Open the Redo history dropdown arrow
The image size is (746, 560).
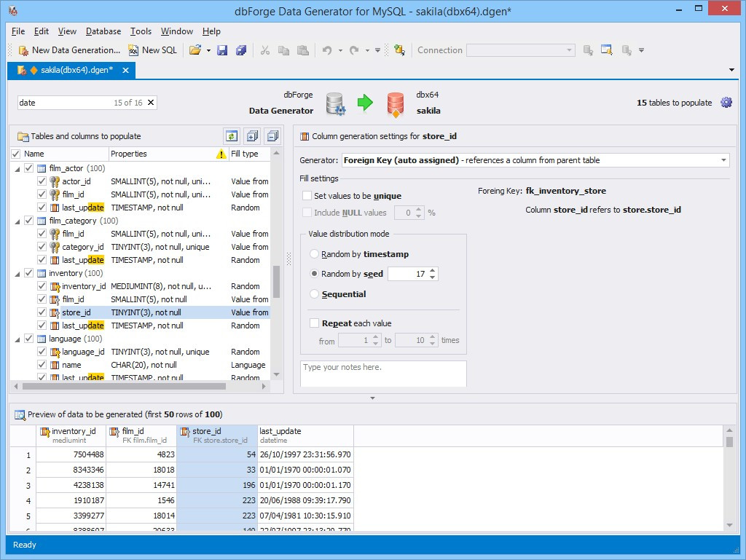pos(367,50)
